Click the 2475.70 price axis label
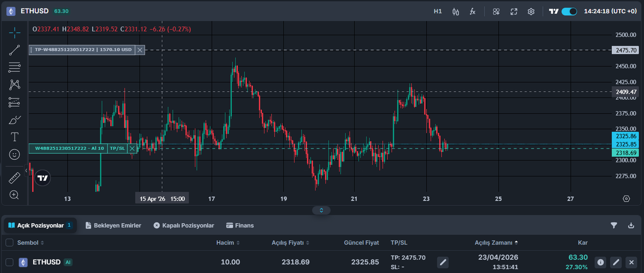The height and width of the screenshot is (273, 644). click(x=625, y=50)
